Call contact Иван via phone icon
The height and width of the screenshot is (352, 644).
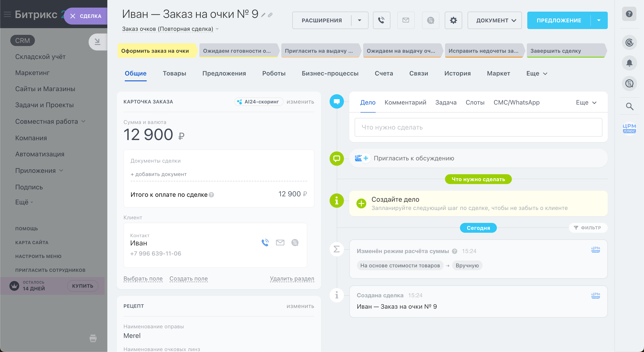tap(265, 242)
